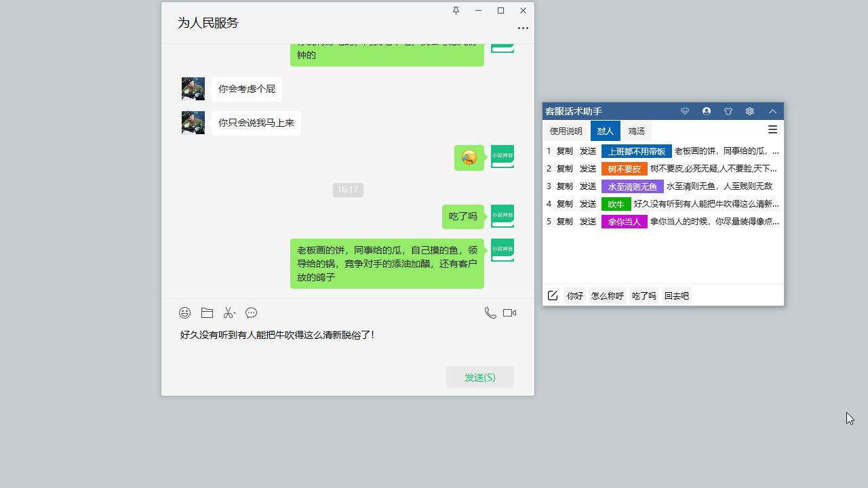Click quick reply 回去吧
The image size is (868, 488).
[x=677, y=296]
